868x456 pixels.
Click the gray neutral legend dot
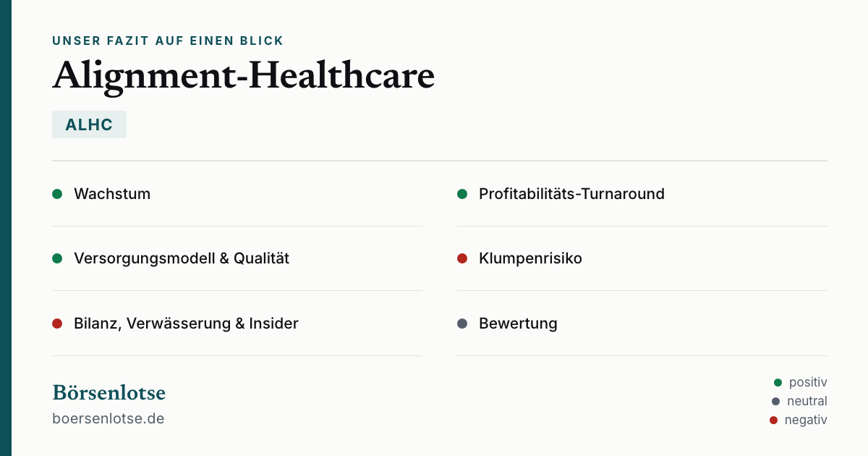[x=776, y=401]
